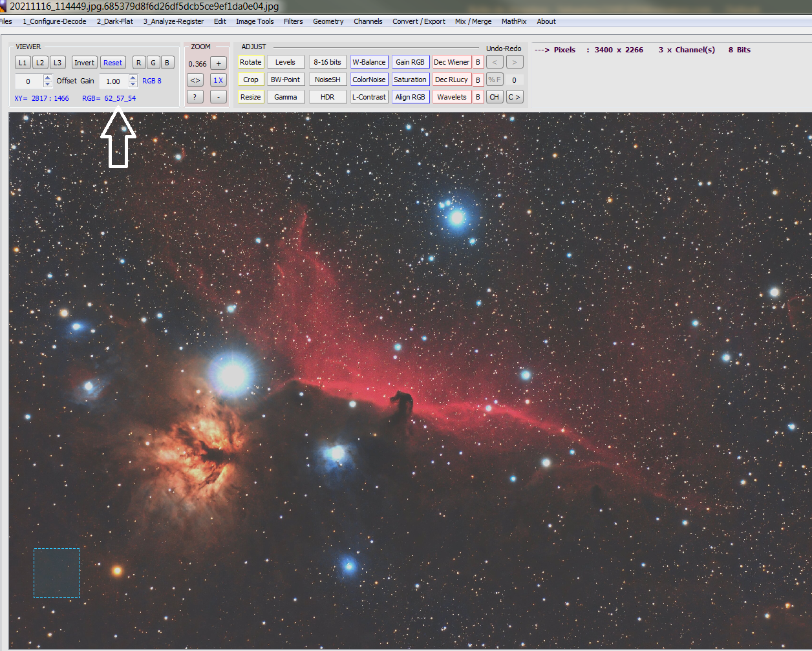Decrease the Offset value with down arrow
Screen dimensions: 812x651
click(x=48, y=84)
